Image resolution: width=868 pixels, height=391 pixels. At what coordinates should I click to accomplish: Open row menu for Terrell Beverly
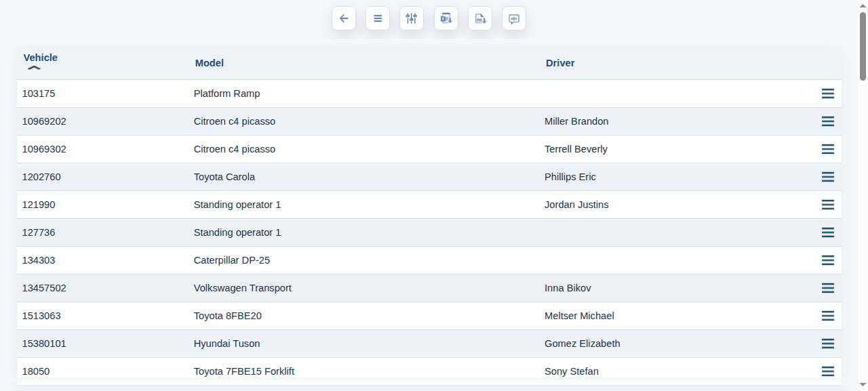[x=828, y=149]
